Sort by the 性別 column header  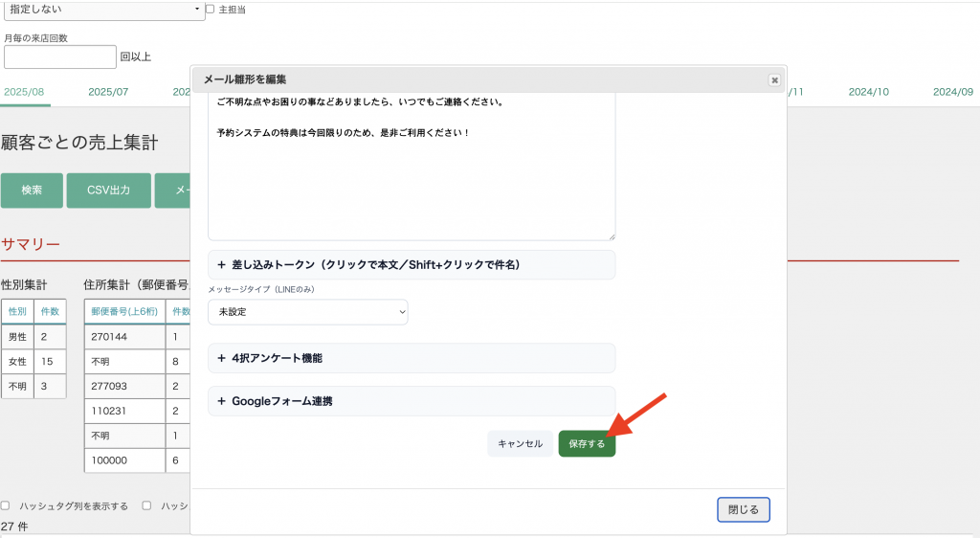17,311
